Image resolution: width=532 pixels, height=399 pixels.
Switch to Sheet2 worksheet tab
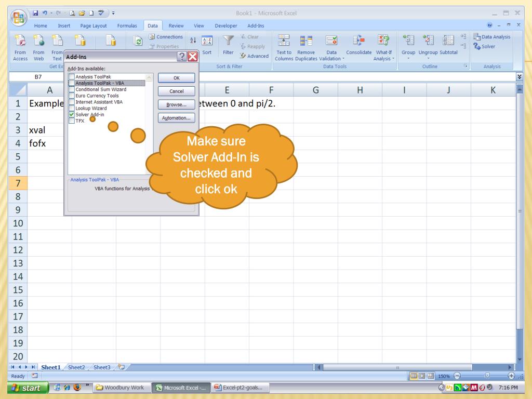76,367
